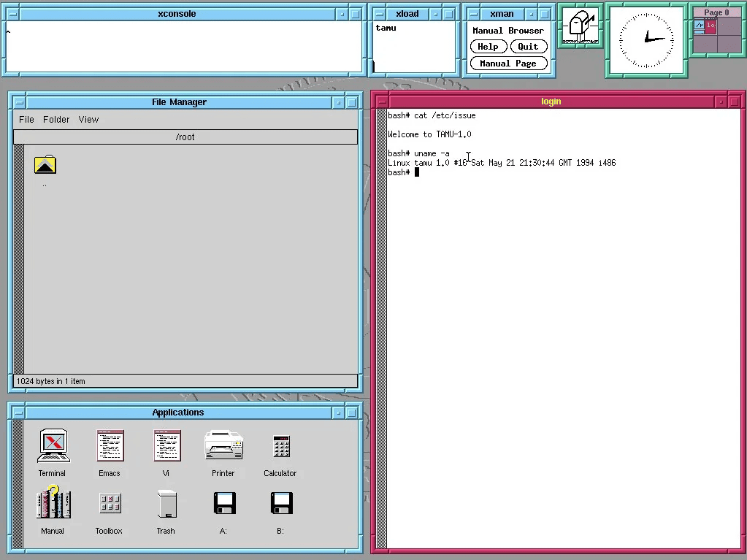747x560 pixels.
Task: Open the Terminal application icon
Action: [x=53, y=445]
